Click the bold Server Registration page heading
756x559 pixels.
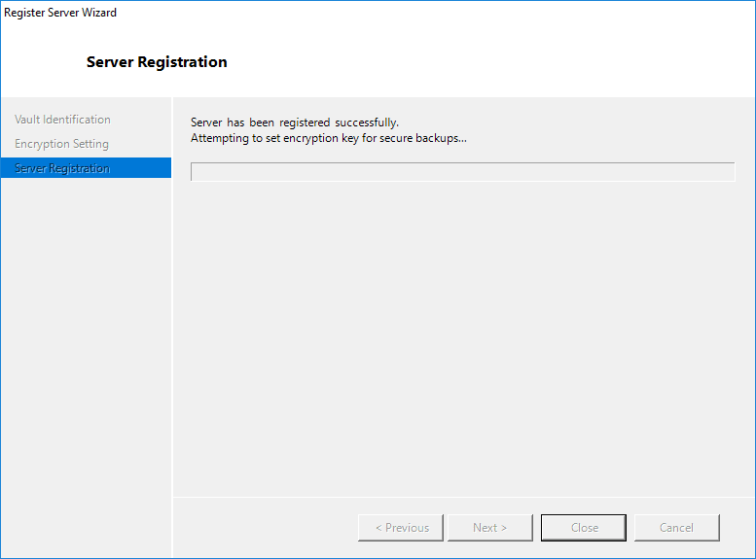point(157,62)
